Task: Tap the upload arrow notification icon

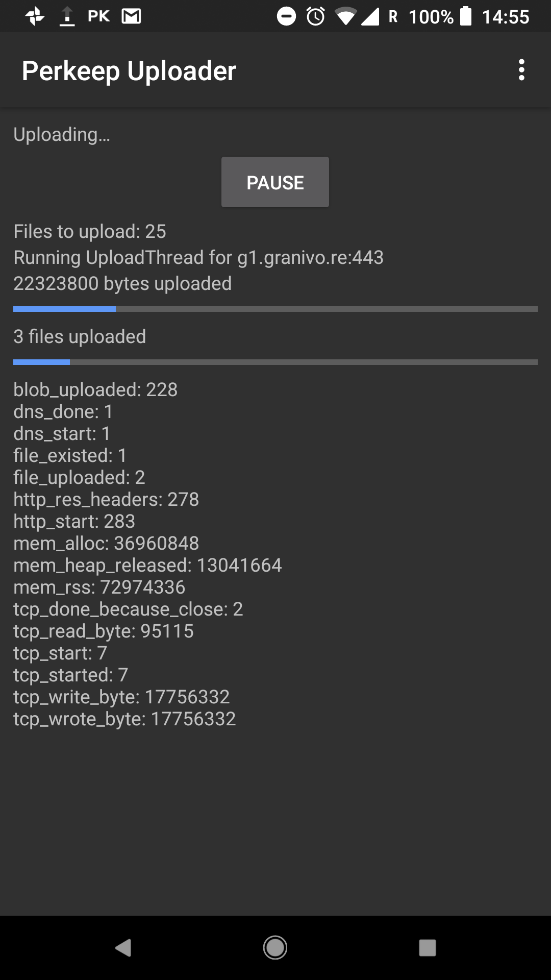Action: click(x=67, y=16)
